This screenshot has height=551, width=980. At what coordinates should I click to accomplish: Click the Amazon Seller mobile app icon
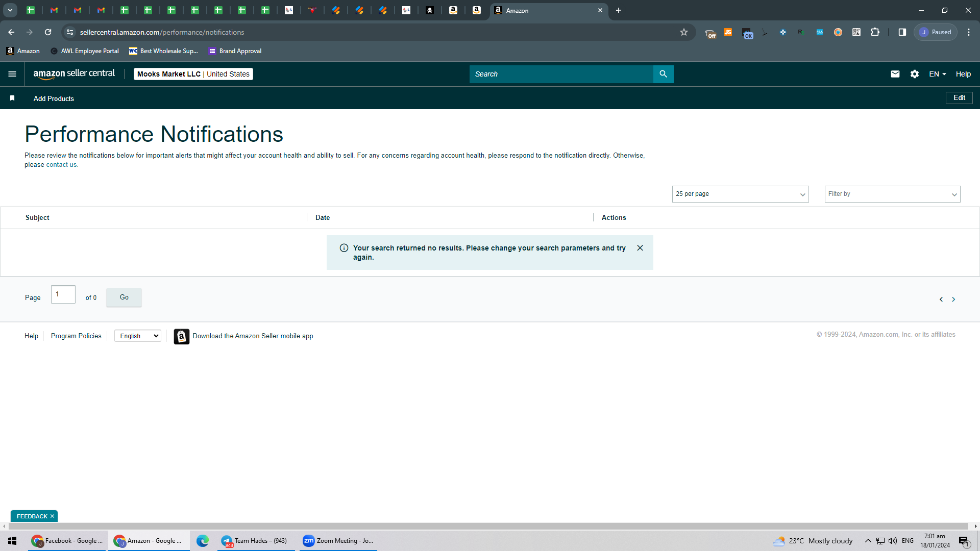pyautogui.click(x=182, y=336)
